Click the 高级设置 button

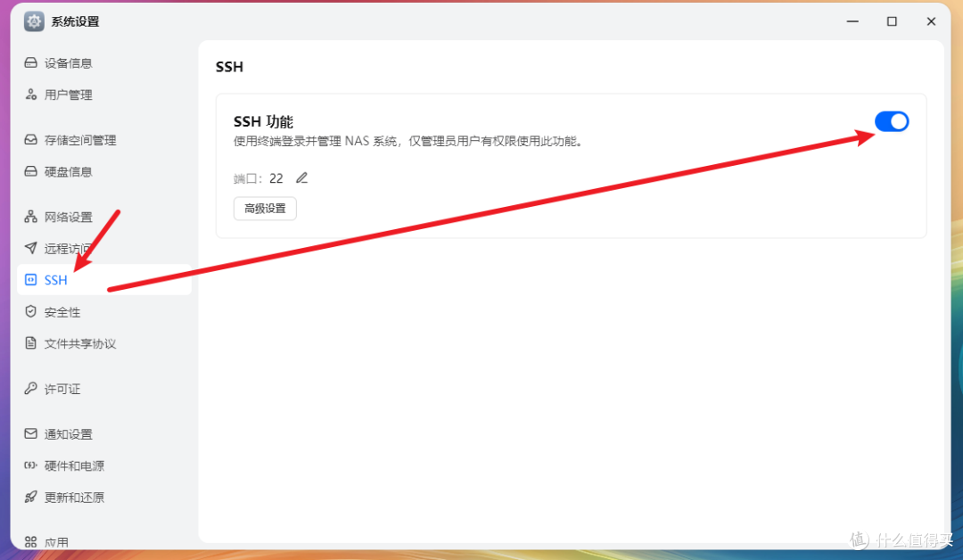pos(266,208)
